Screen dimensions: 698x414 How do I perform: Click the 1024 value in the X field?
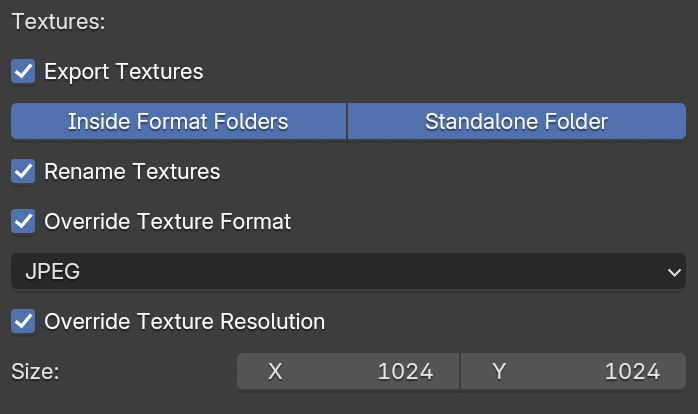click(405, 372)
